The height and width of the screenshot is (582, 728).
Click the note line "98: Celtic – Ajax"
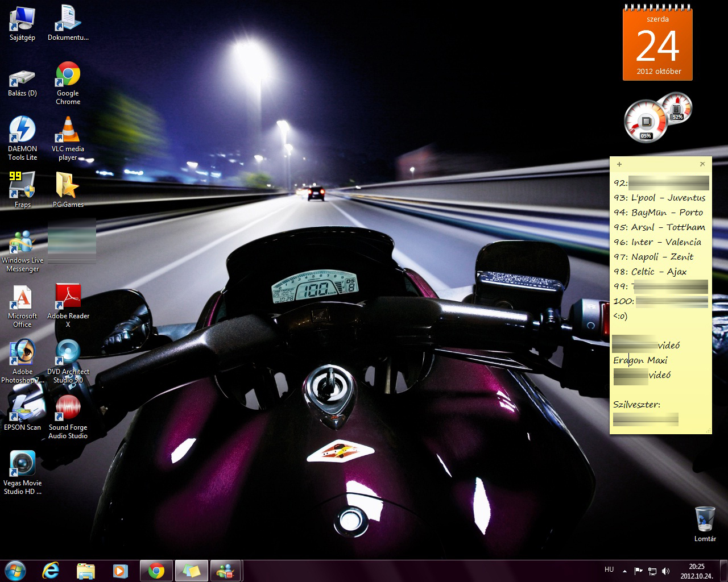[x=650, y=272]
